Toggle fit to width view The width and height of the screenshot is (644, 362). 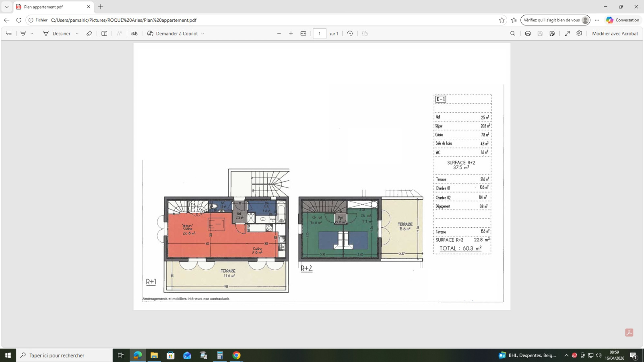tap(303, 33)
